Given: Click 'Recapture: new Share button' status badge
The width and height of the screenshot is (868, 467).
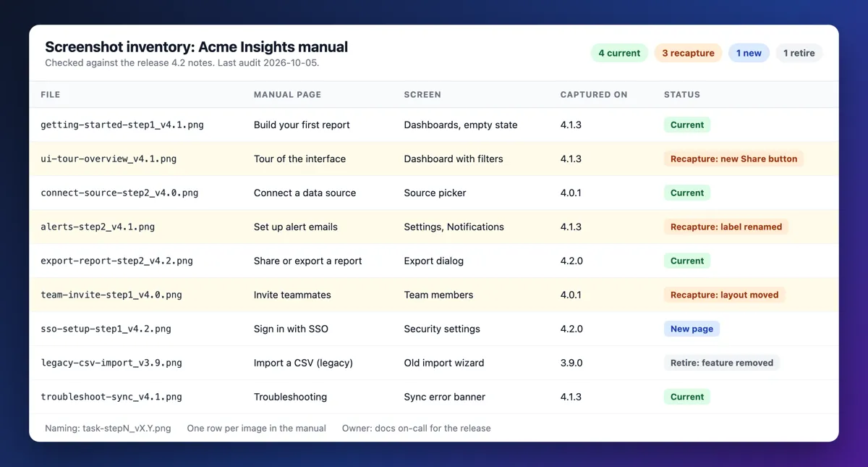Looking at the screenshot, I should [x=733, y=159].
